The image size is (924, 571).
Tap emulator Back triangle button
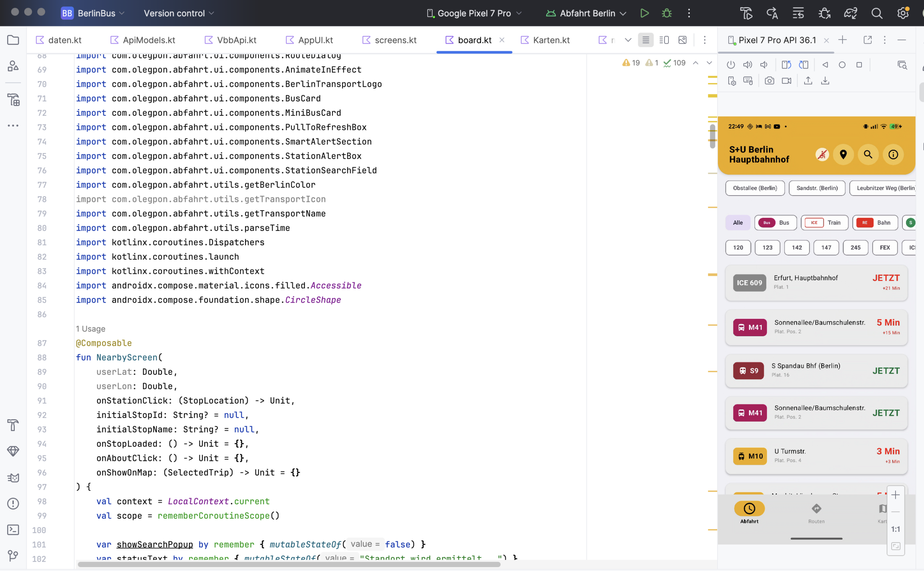point(825,65)
